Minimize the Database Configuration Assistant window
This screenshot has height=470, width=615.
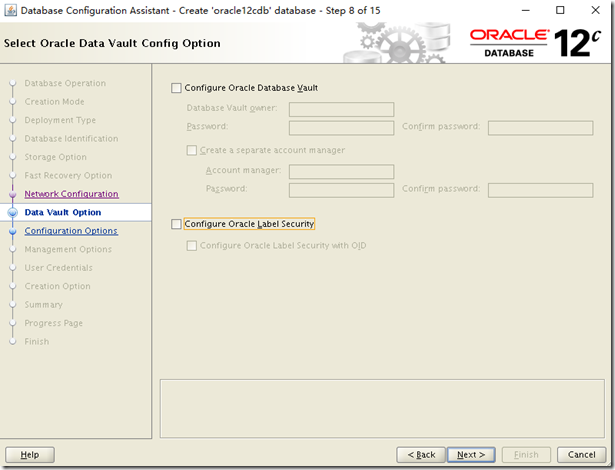coord(526,10)
